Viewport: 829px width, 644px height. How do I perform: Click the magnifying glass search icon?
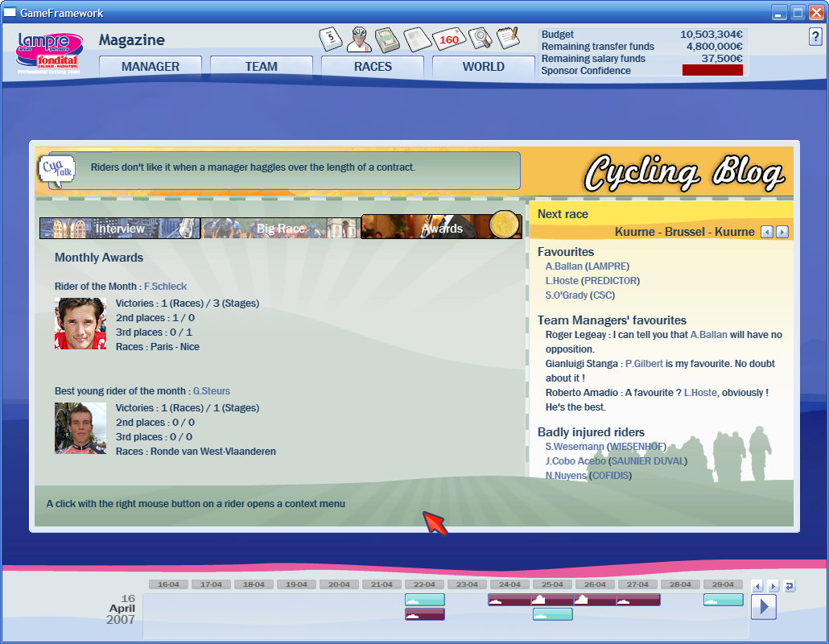click(x=480, y=39)
